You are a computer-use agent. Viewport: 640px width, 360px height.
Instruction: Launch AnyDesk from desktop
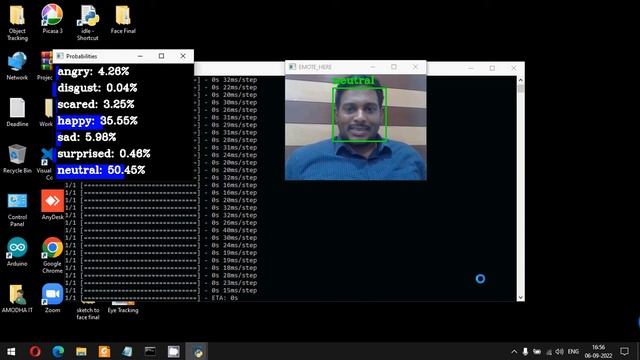point(52,205)
